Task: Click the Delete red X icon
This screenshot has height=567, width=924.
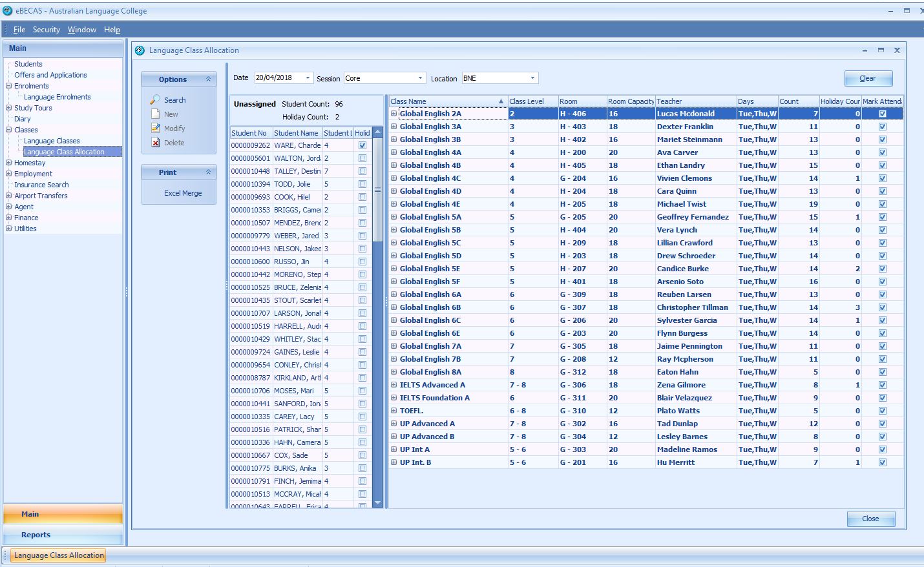Action: coord(155,143)
